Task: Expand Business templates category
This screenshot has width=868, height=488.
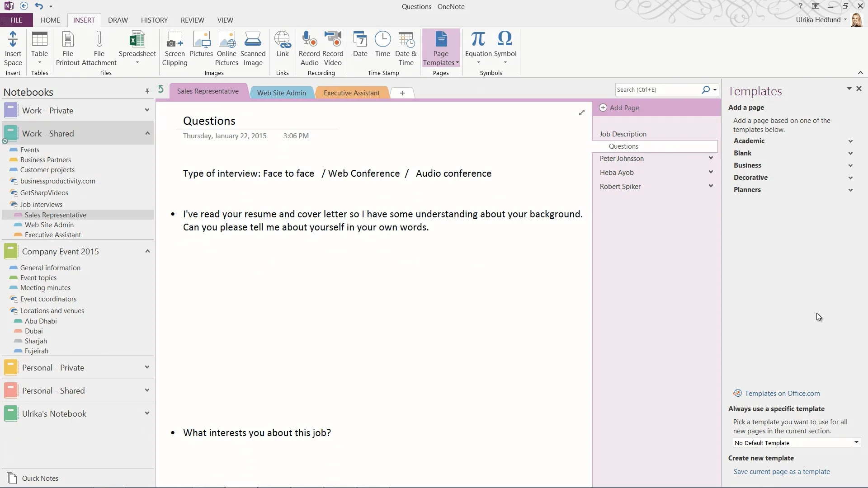Action: tap(850, 166)
